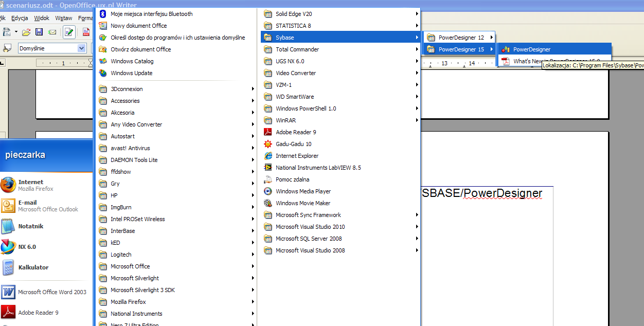Expand PowerDesigner 15 submenu

click(x=459, y=49)
